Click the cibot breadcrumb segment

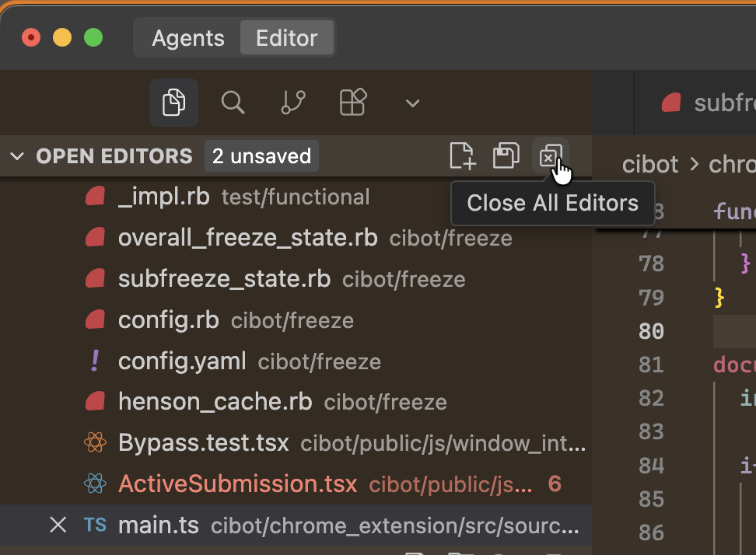[x=650, y=164]
